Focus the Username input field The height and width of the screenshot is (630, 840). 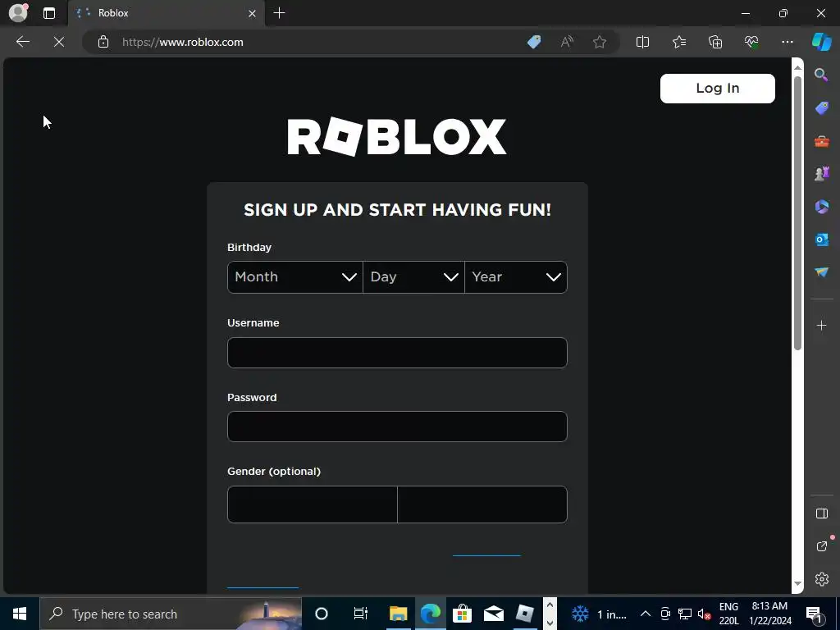click(x=397, y=353)
